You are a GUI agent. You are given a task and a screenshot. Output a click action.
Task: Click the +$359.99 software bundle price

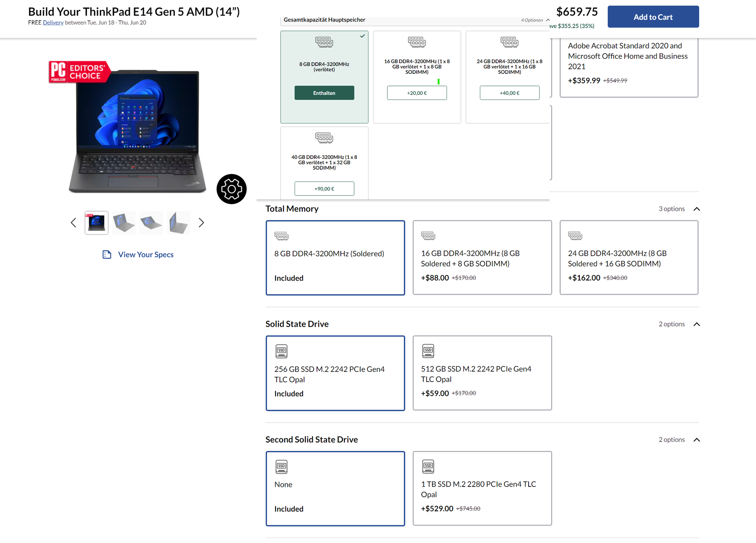click(584, 80)
